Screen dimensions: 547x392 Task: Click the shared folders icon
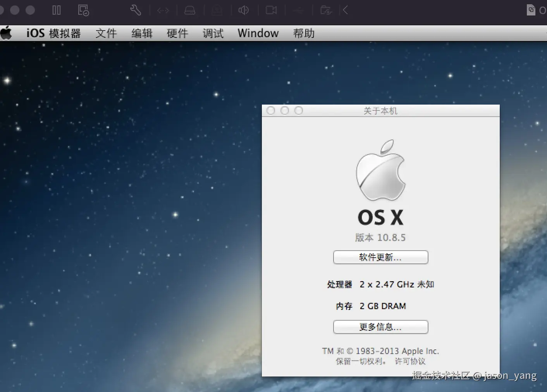pyautogui.click(x=326, y=10)
